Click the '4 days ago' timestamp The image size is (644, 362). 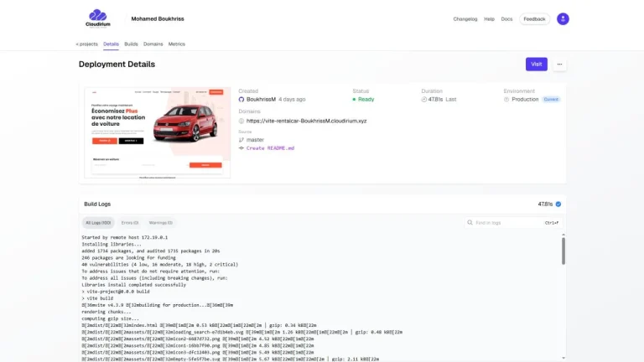(292, 100)
